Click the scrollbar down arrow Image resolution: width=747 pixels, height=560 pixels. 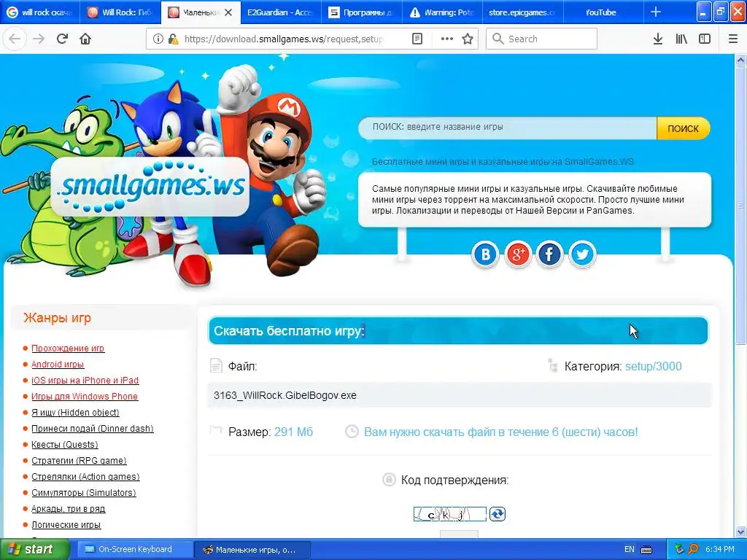[740, 532]
